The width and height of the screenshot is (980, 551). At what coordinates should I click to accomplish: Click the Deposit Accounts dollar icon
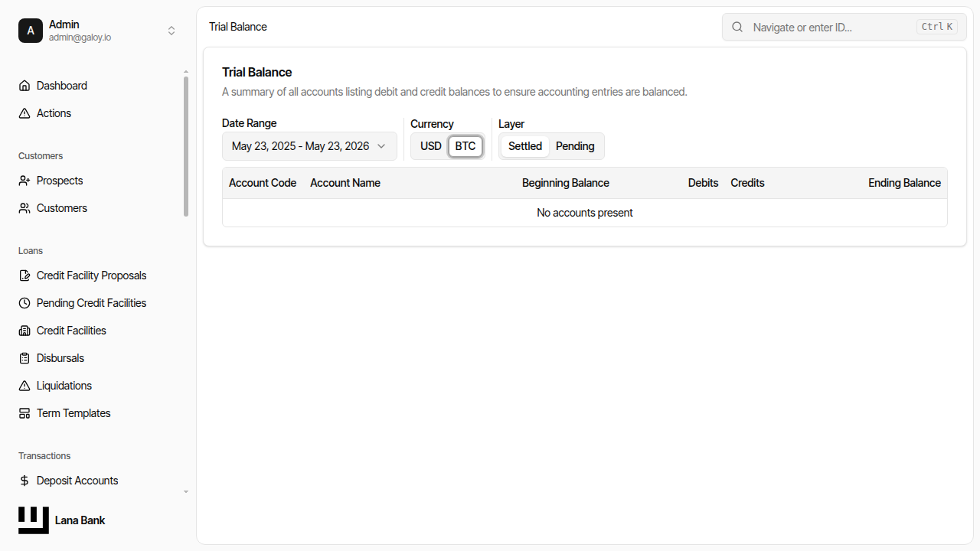click(24, 481)
